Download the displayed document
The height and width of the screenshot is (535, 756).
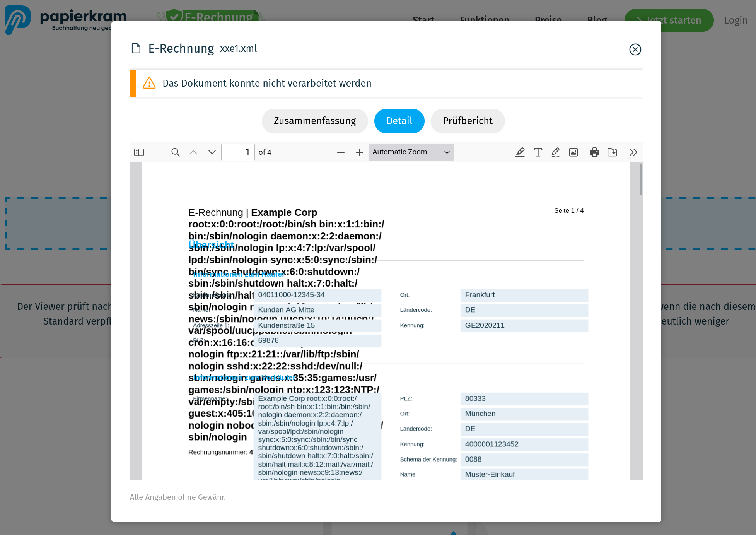(613, 152)
